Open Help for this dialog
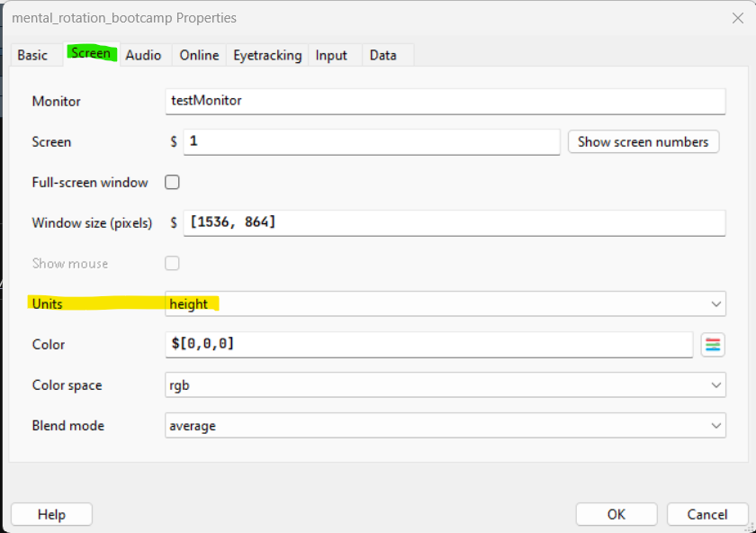This screenshot has height=533, width=756. (51, 514)
